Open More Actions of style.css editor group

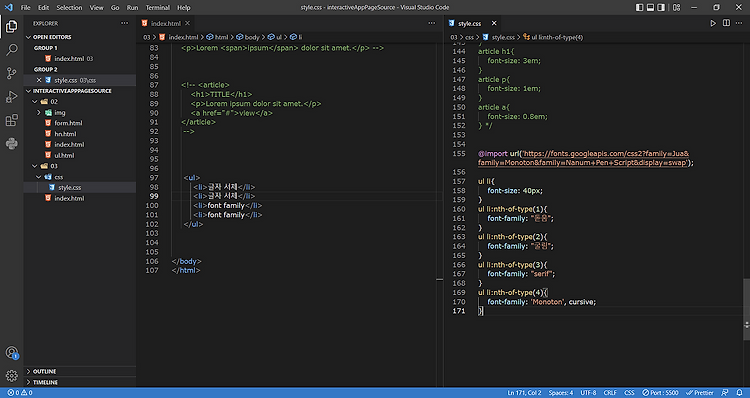point(739,23)
